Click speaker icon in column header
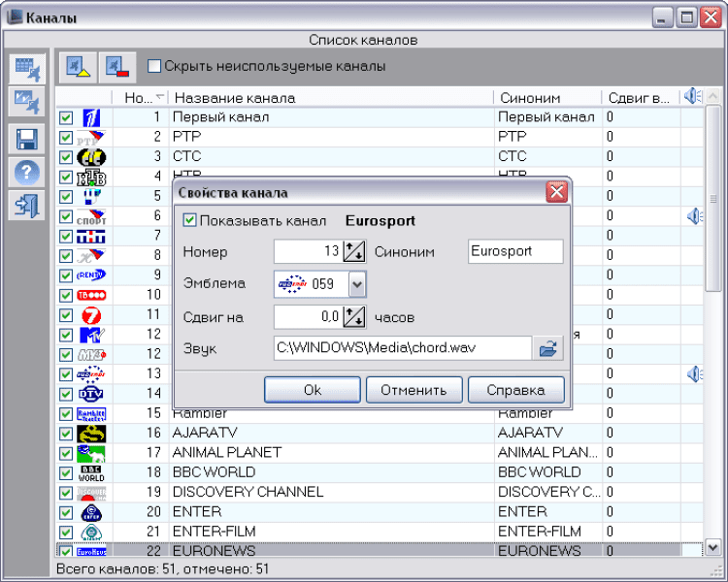This screenshot has height=582, width=728. (x=693, y=96)
